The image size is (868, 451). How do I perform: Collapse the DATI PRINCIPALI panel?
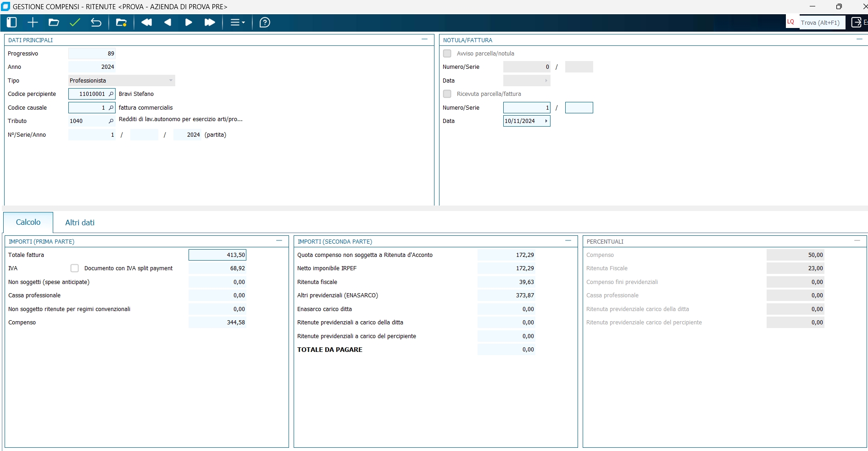point(424,39)
